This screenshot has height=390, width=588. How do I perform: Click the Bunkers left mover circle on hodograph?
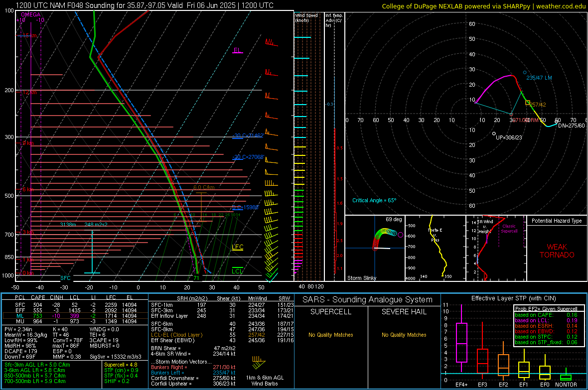(x=525, y=72)
